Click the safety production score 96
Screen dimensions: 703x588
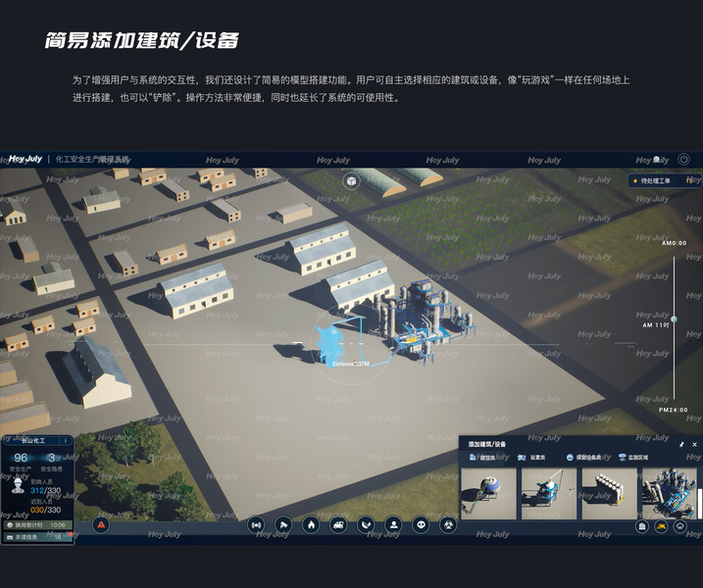point(21,458)
